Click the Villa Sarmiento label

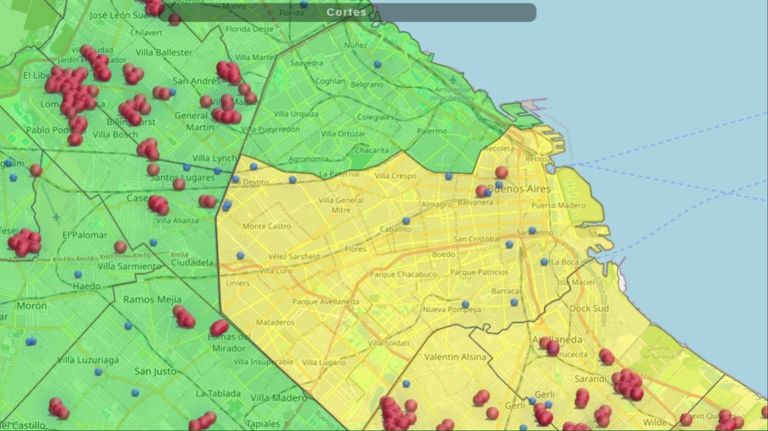click(x=129, y=266)
